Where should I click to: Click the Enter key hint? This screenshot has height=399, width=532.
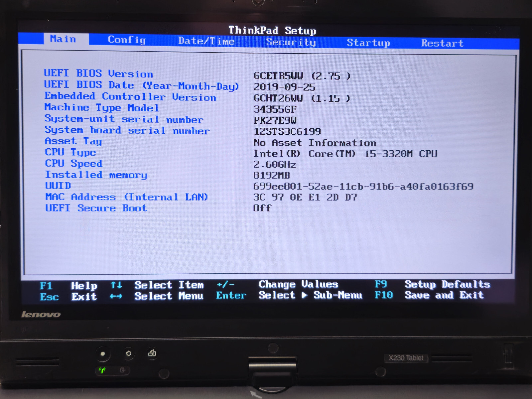click(231, 295)
